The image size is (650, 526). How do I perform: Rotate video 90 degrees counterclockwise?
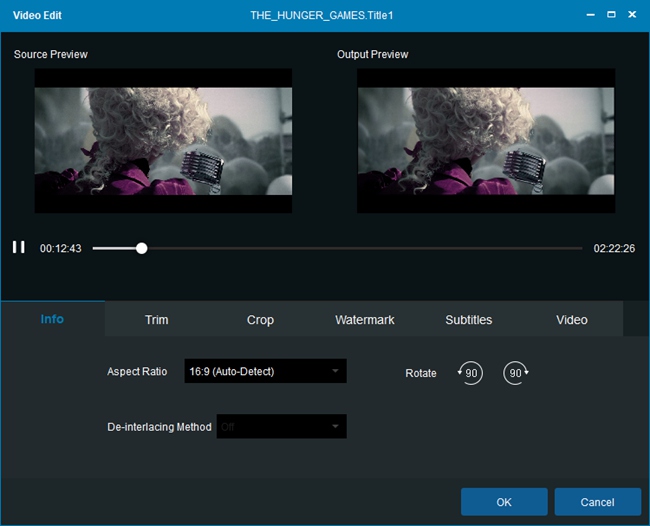(470, 373)
